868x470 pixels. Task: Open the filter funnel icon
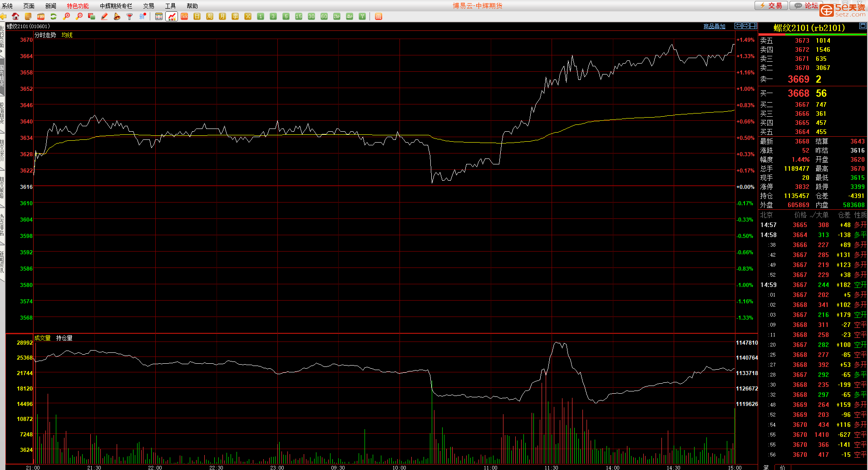pyautogui.click(x=130, y=16)
